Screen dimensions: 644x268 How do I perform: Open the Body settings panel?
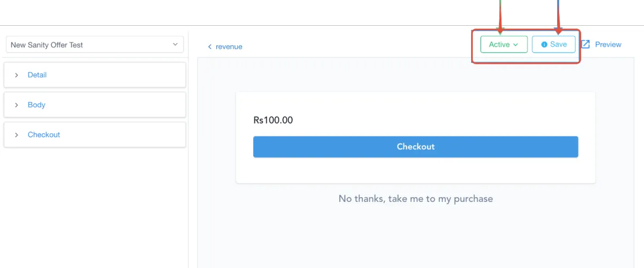click(36, 105)
